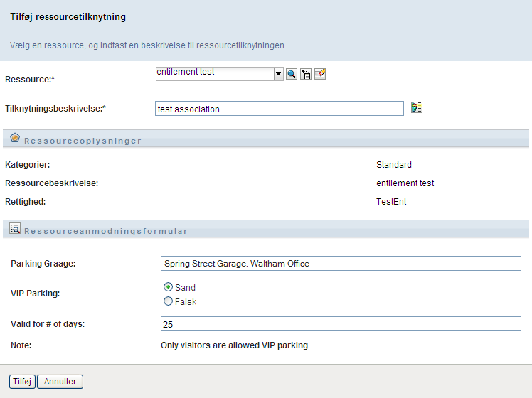Open the Ressource dropdown arrow
The height and width of the screenshot is (398, 532).
click(x=279, y=74)
